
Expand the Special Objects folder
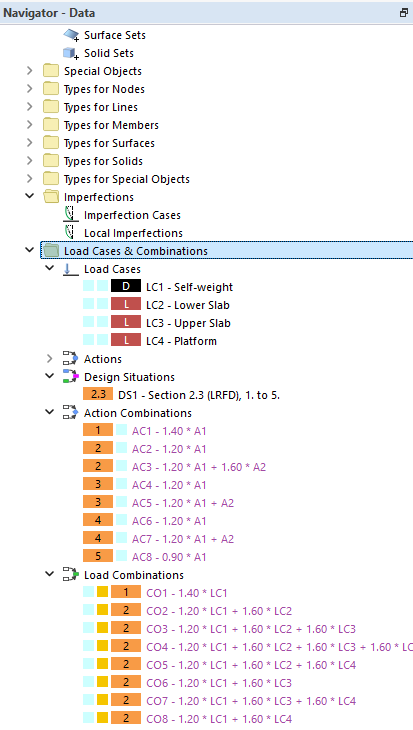coord(30,71)
